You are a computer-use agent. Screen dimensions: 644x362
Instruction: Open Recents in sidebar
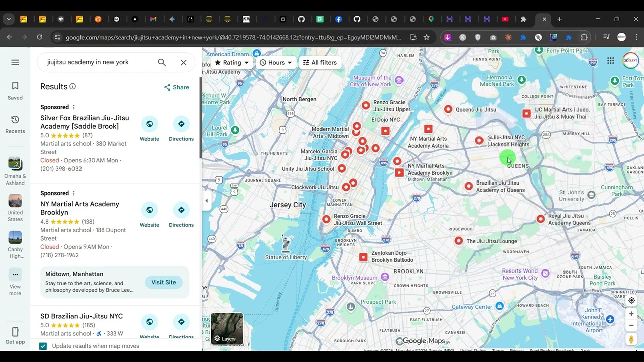15,124
